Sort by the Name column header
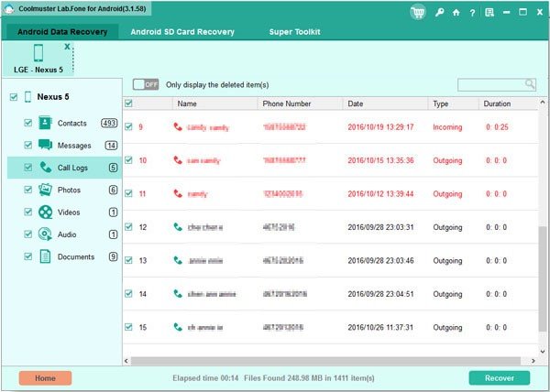Viewport: 550px width, 392px height. (x=215, y=103)
